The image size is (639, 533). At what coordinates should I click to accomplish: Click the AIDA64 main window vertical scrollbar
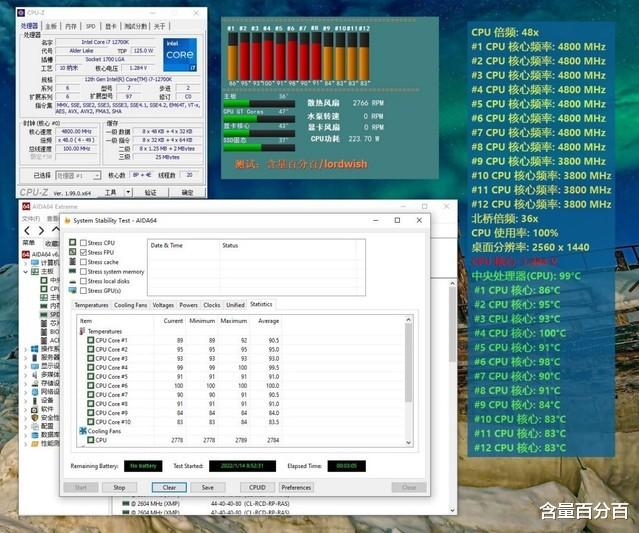[x=452, y=324]
